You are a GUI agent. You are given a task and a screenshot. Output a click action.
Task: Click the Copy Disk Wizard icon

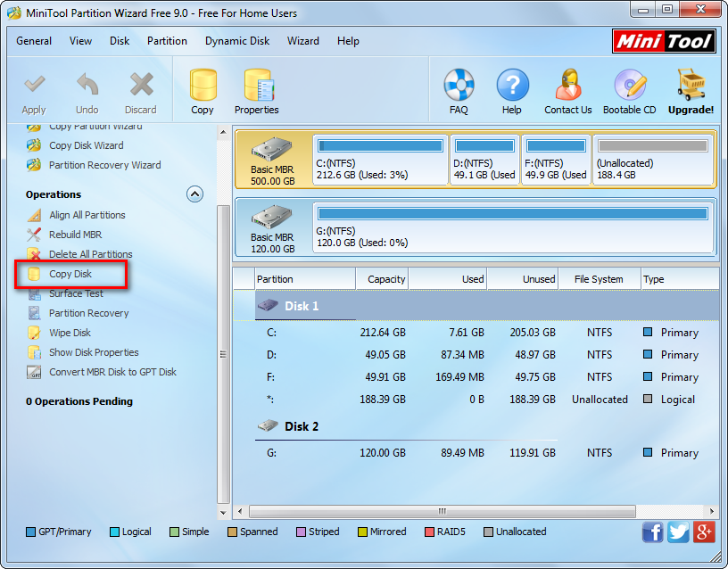(34, 145)
